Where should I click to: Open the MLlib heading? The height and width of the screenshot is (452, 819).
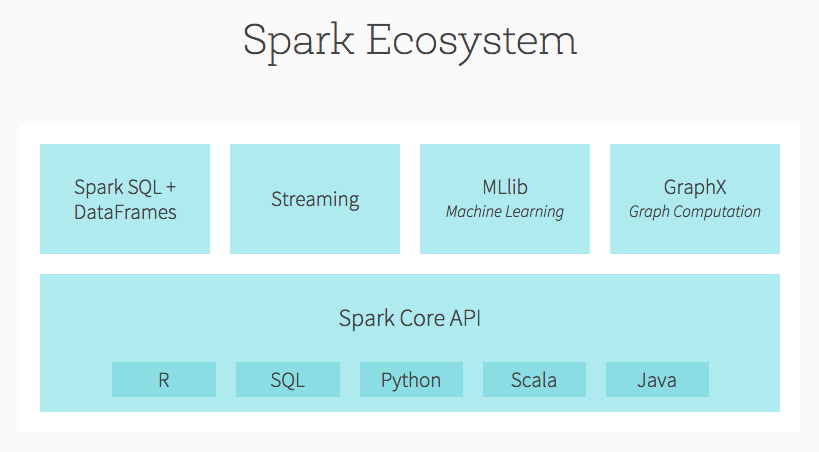pos(504,187)
